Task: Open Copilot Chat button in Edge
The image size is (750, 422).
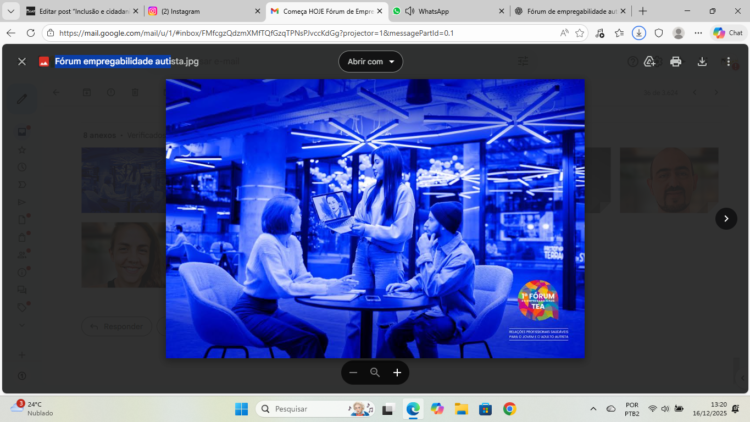Action: click(727, 32)
